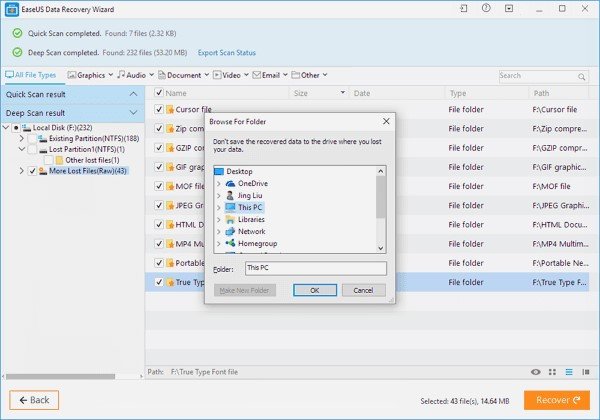The width and height of the screenshot is (600, 420).
Task: Collapse the Quick Scan result panel
Action: click(133, 94)
